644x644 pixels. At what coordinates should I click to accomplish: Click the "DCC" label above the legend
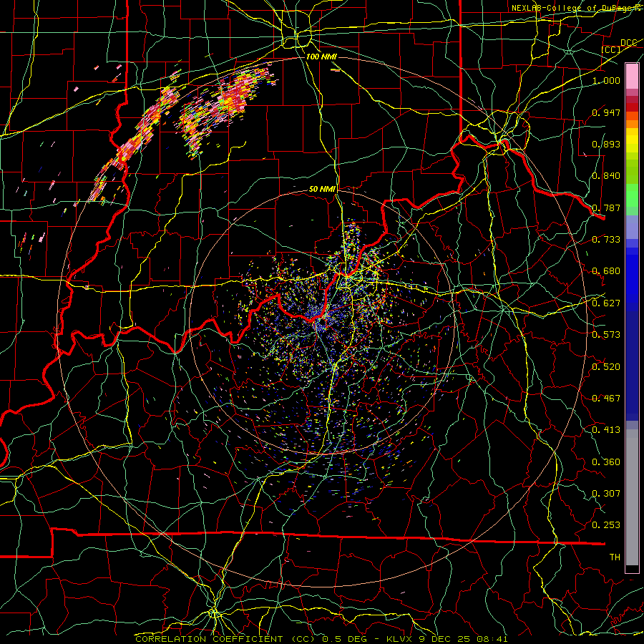coord(628,43)
